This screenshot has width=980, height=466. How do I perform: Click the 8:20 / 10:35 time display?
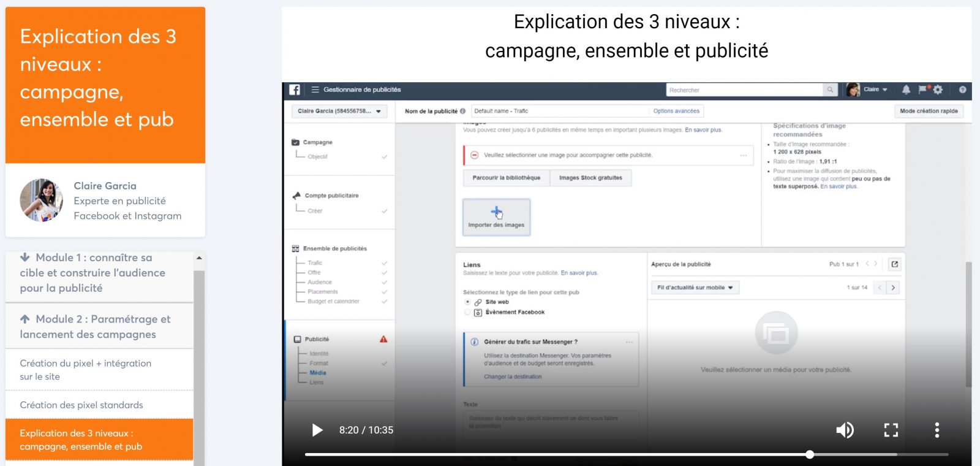click(x=366, y=430)
